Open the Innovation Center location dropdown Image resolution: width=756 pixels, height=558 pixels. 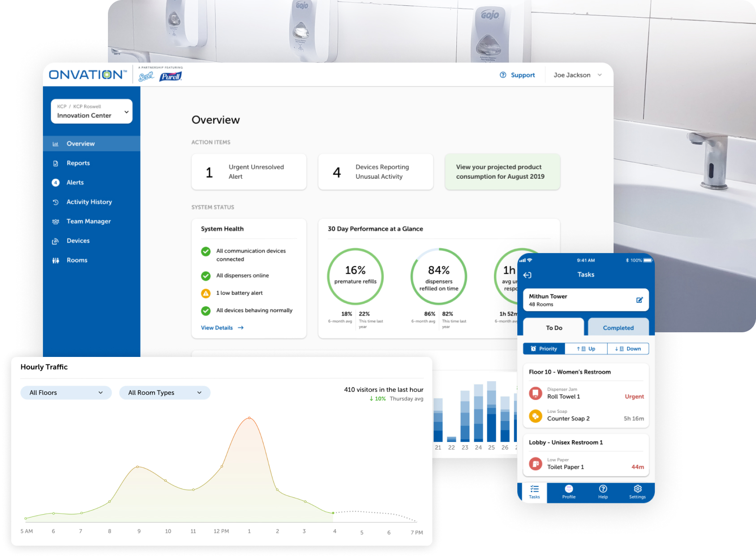(x=92, y=111)
